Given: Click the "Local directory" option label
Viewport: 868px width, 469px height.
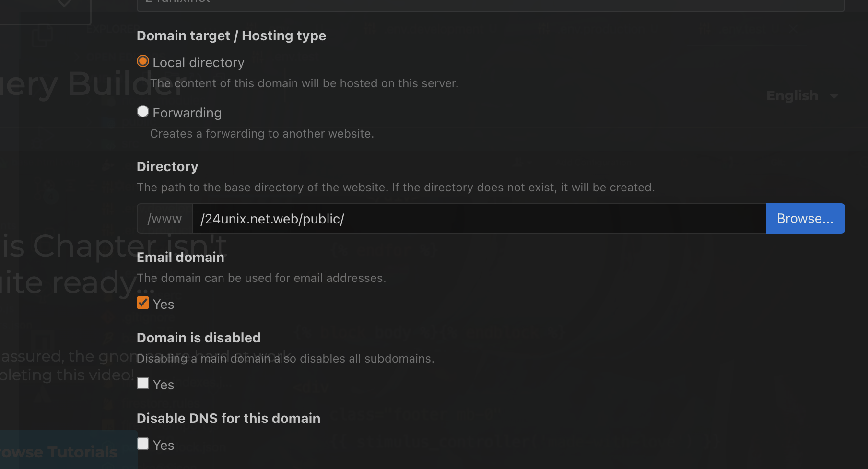Looking at the screenshot, I should click(199, 63).
